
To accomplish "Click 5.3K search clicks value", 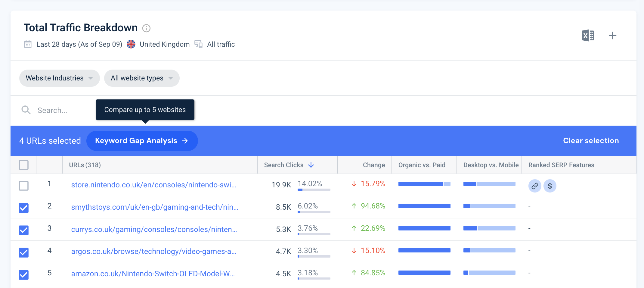I will pos(283,229).
